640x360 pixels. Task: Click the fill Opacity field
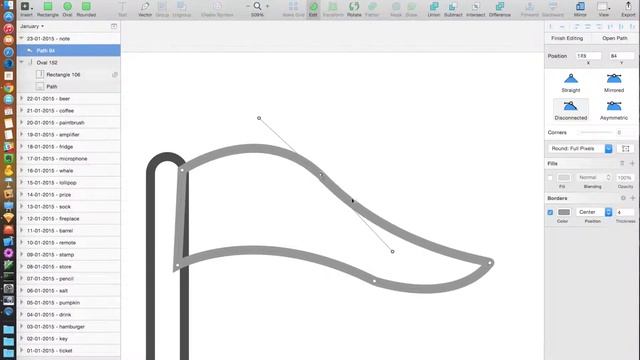[x=625, y=178]
